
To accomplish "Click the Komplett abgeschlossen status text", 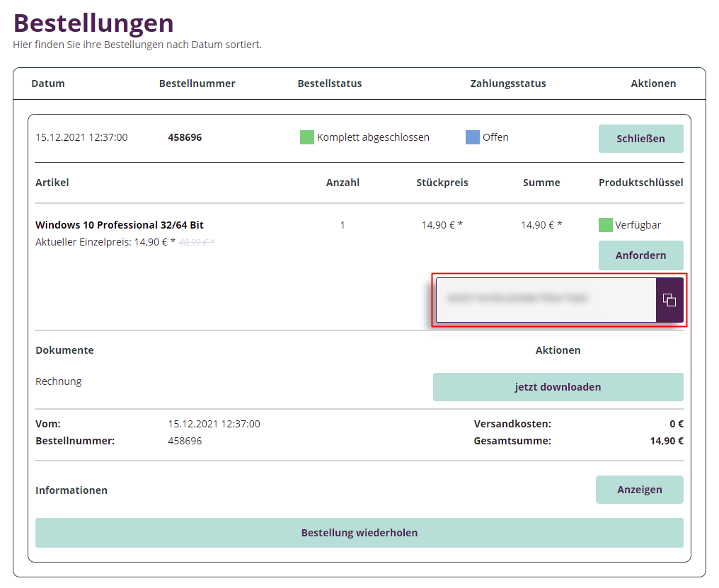I will pyautogui.click(x=373, y=137).
